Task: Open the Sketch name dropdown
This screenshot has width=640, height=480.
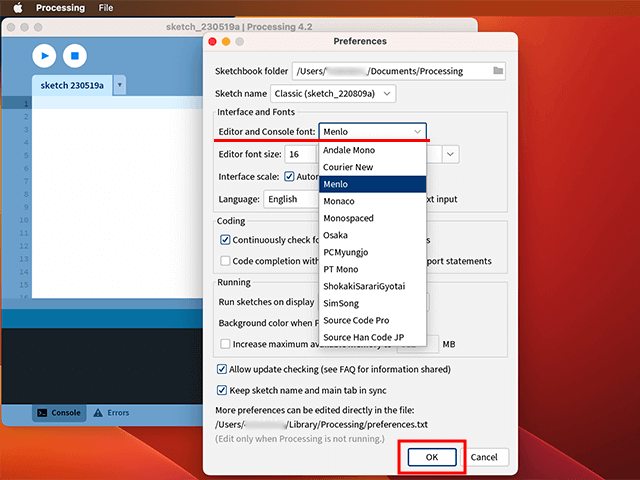Action: 333,94
